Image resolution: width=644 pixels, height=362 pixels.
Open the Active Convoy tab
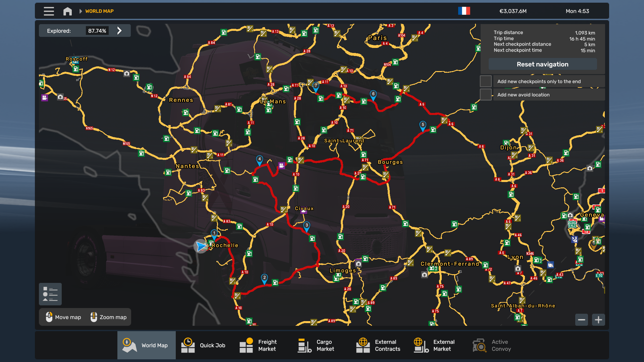pos(496,345)
